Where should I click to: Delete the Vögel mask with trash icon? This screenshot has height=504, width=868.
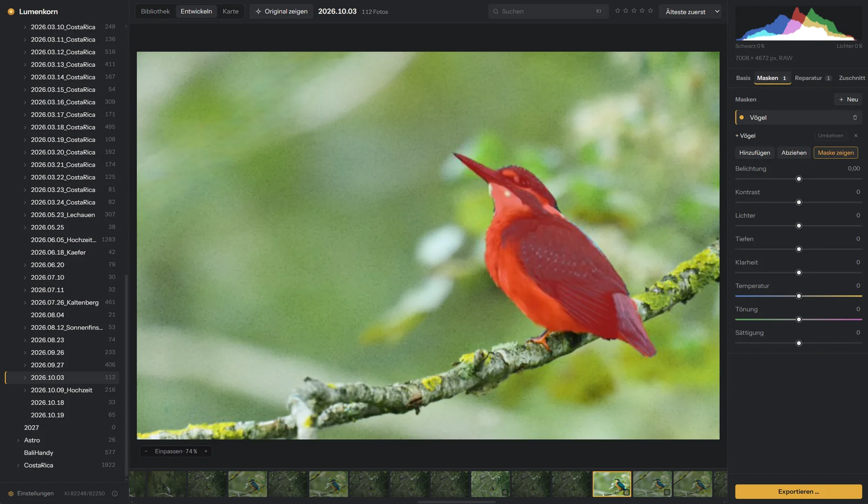(855, 118)
